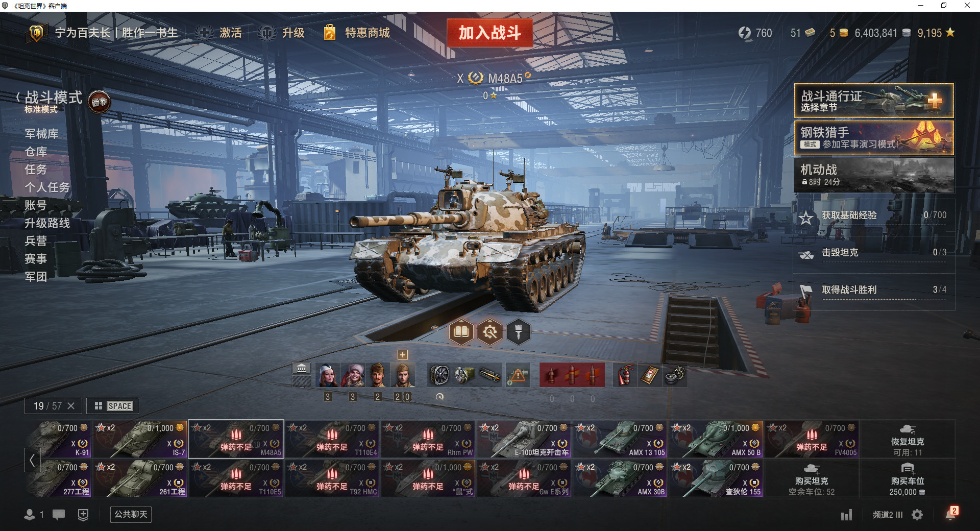Open the 公共聊天 public chat button
The width and height of the screenshot is (980, 531).
pos(131,514)
